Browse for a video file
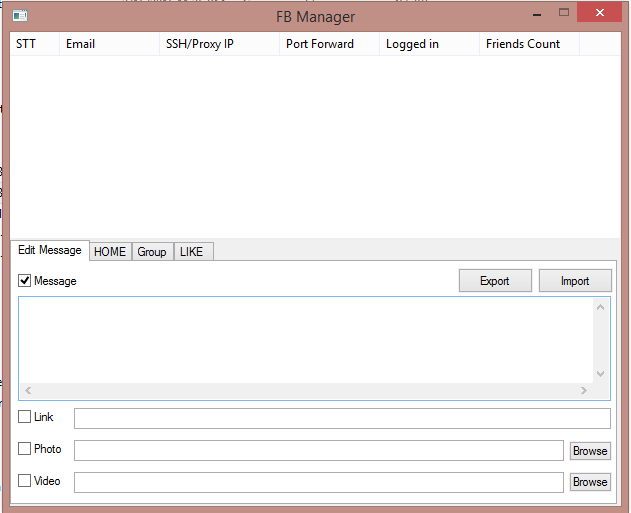Screen dimensions: 631x513 pos(590,482)
